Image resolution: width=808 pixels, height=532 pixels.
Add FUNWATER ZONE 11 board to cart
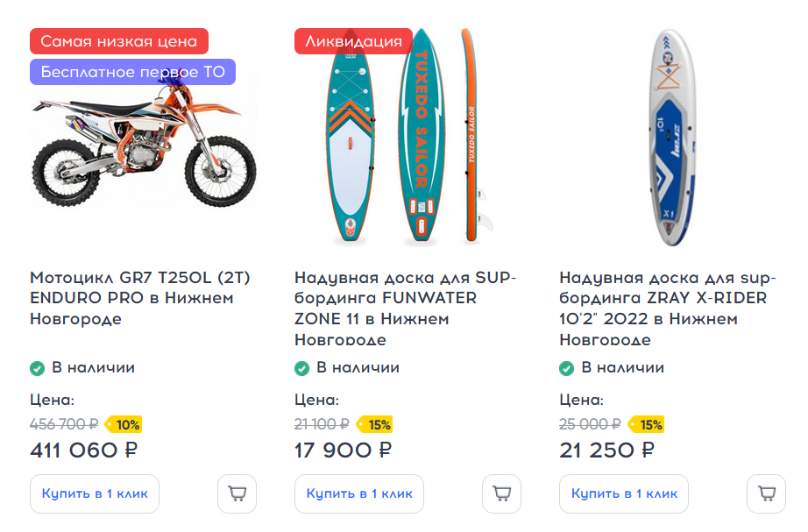501,493
